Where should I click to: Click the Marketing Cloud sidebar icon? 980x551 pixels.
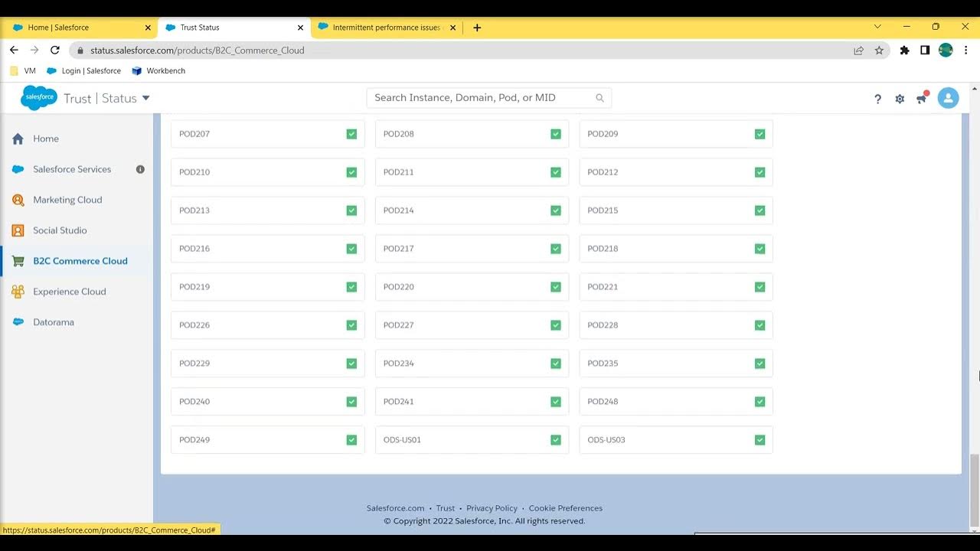18,200
